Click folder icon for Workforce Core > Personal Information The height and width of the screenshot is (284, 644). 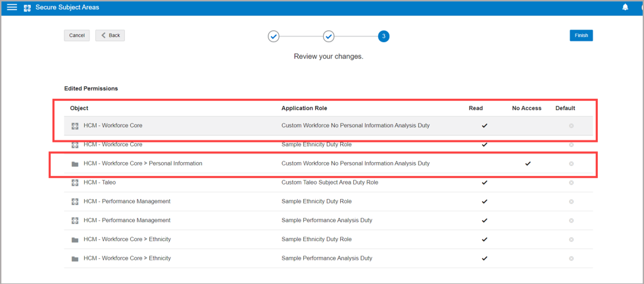pyautogui.click(x=75, y=164)
